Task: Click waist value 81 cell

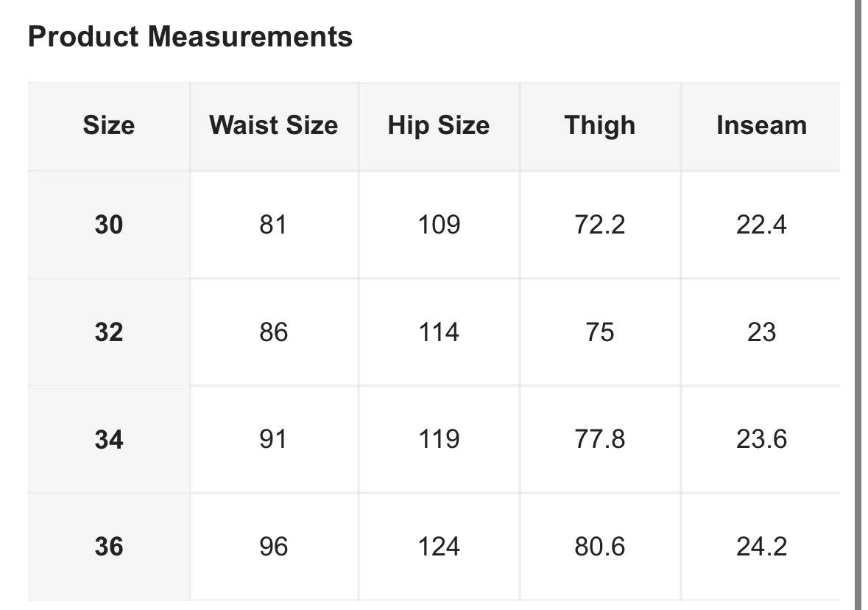Action: pos(274,225)
